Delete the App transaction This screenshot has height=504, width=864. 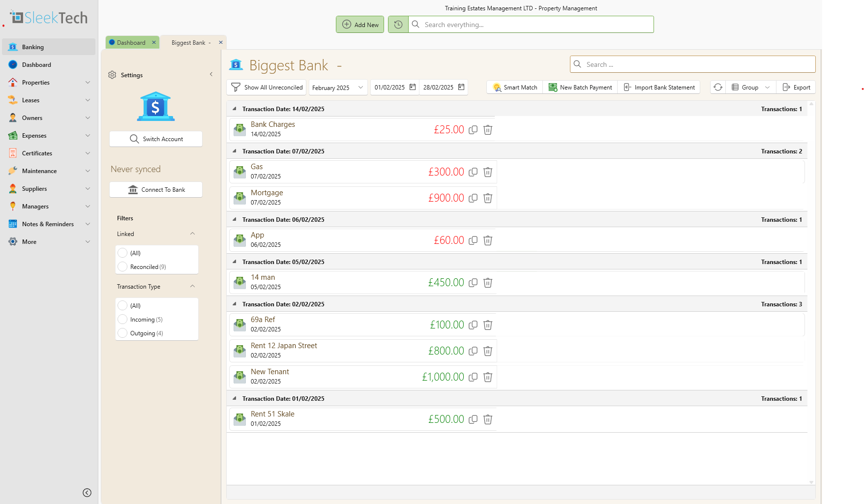pos(488,240)
